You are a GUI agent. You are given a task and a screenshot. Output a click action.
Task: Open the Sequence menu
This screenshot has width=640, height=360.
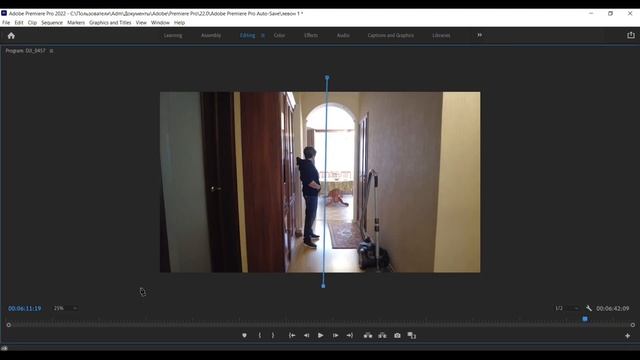click(x=52, y=23)
